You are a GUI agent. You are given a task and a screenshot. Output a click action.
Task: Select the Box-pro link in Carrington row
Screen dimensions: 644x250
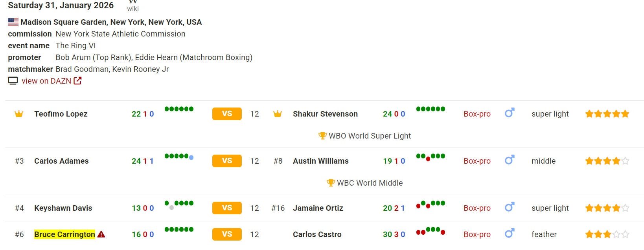point(477,234)
